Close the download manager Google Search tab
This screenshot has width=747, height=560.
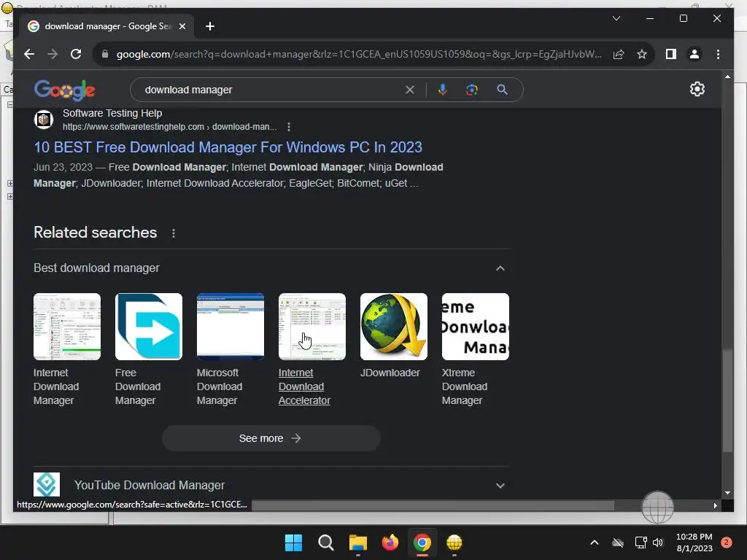point(182,26)
